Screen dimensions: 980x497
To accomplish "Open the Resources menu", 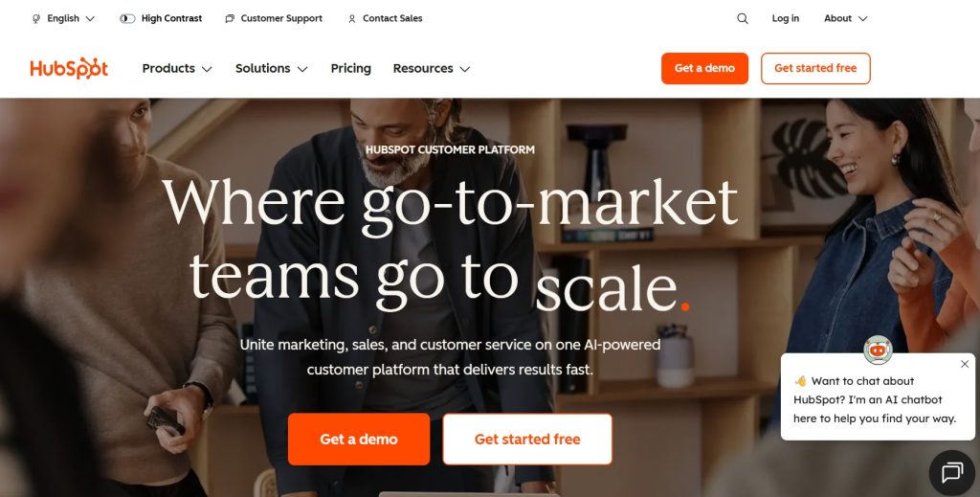I will pyautogui.click(x=432, y=68).
